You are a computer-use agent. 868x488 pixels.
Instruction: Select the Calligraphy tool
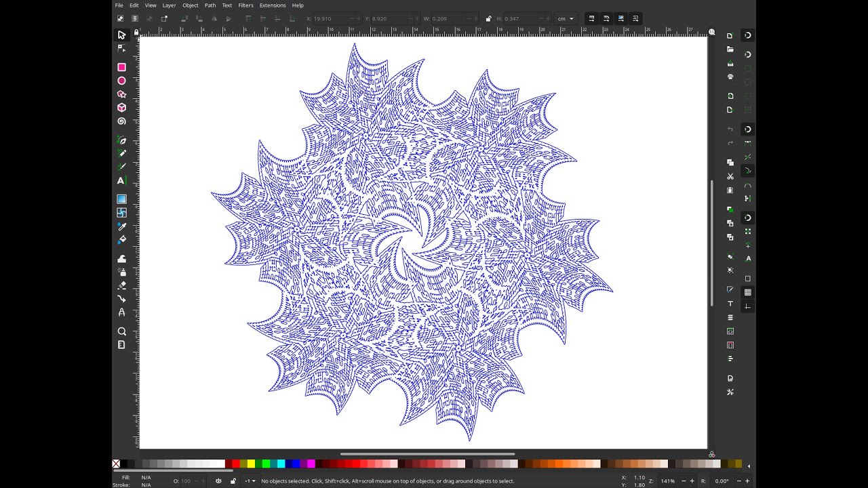[x=121, y=167]
